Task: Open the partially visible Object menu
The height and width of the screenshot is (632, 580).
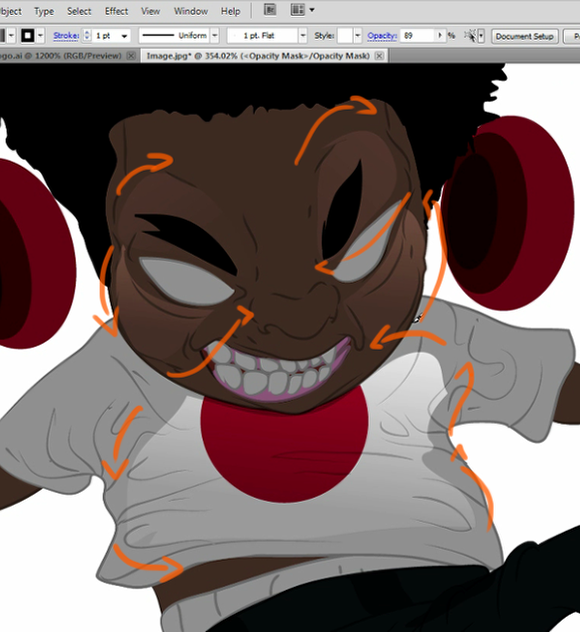Action: coord(10,11)
